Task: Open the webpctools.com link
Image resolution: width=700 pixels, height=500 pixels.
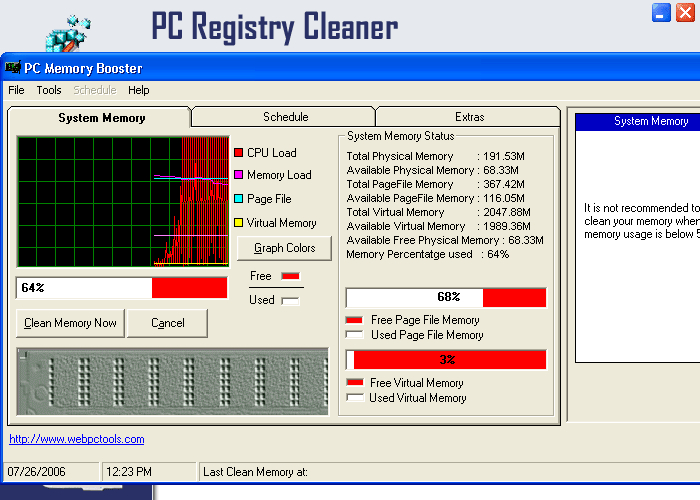Action: coord(77,439)
